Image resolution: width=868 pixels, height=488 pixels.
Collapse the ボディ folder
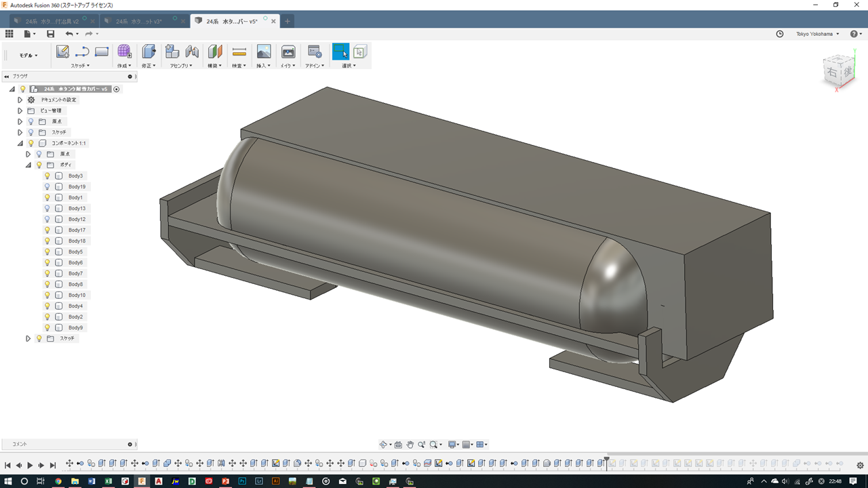click(28, 165)
